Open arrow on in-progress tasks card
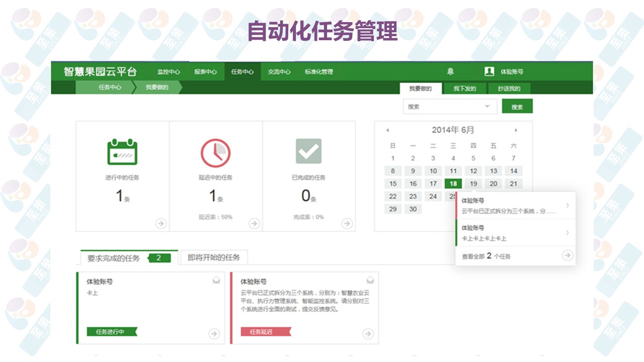The width and height of the screenshot is (644, 362). pos(161,223)
